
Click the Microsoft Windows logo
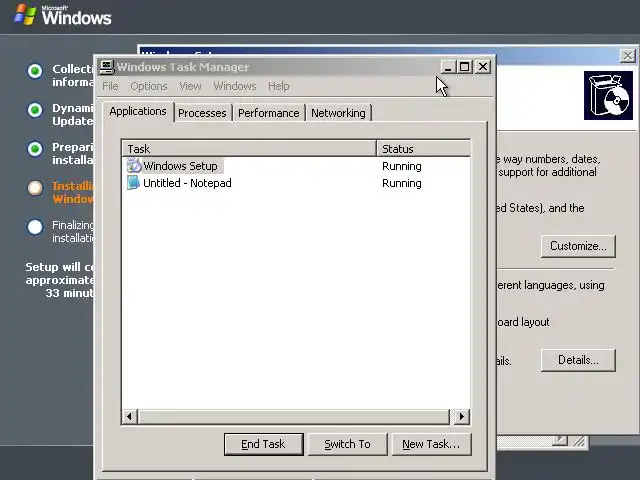pos(63,16)
